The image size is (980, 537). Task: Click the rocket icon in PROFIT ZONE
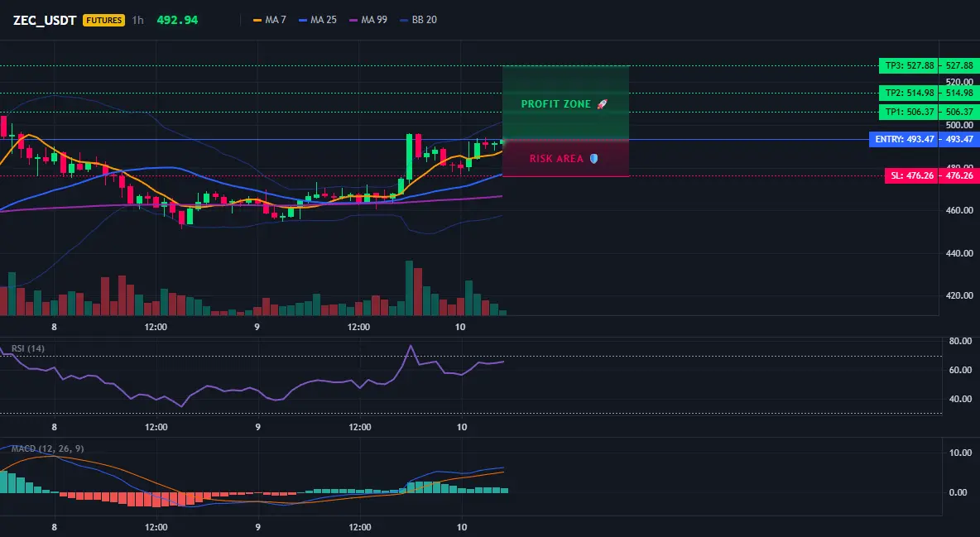602,103
